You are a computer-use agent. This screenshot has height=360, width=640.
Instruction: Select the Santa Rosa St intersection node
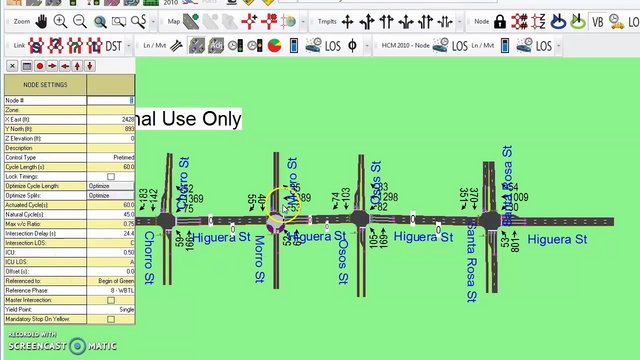490,221
